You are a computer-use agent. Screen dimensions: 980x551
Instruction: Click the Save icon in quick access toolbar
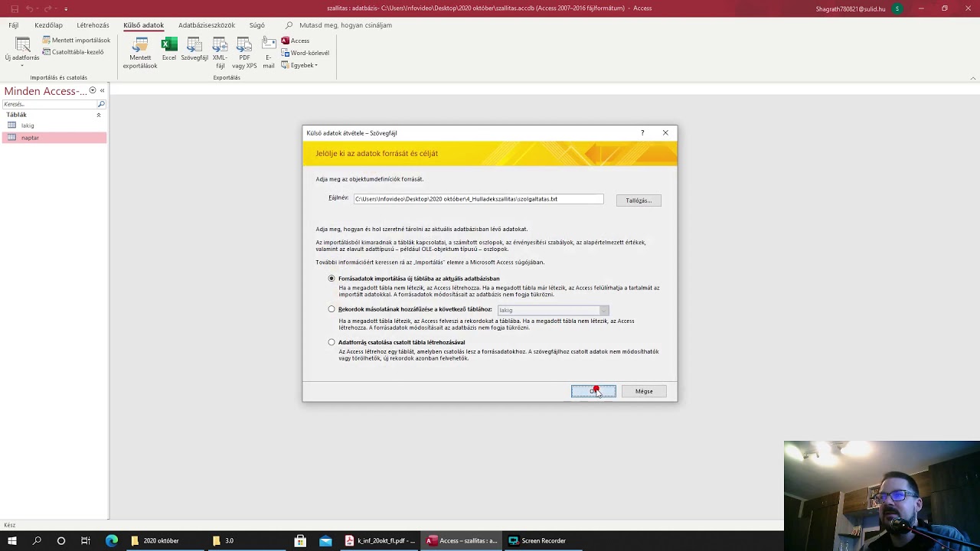[x=14, y=8]
